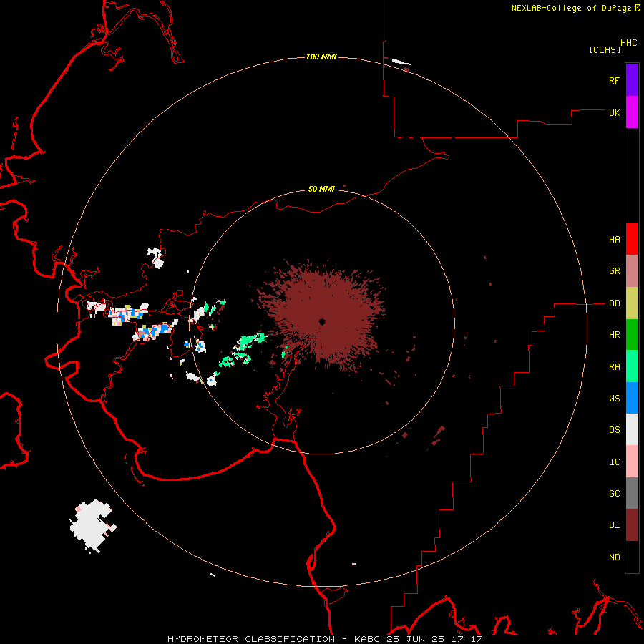Click the IC legend label
This screenshot has width=644, height=644.
pyautogui.click(x=615, y=462)
